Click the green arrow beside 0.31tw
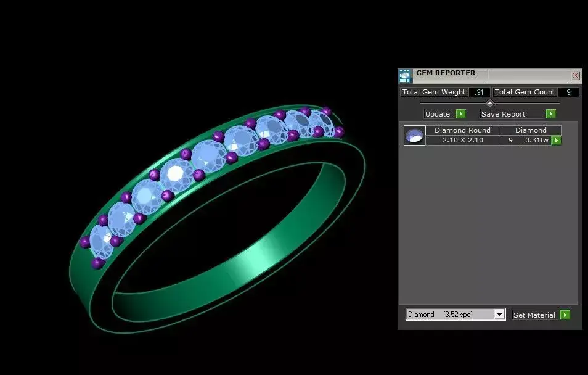 tap(557, 141)
